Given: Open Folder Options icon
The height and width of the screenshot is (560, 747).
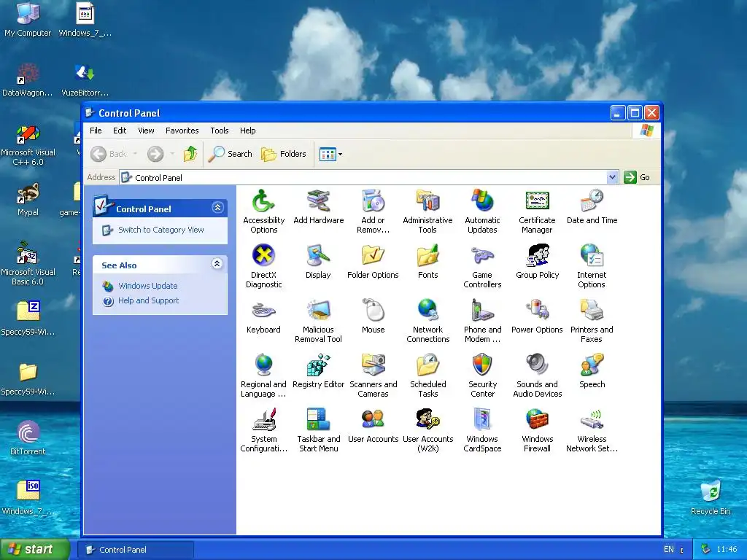Looking at the screenshot, I should tap(373, 262).
